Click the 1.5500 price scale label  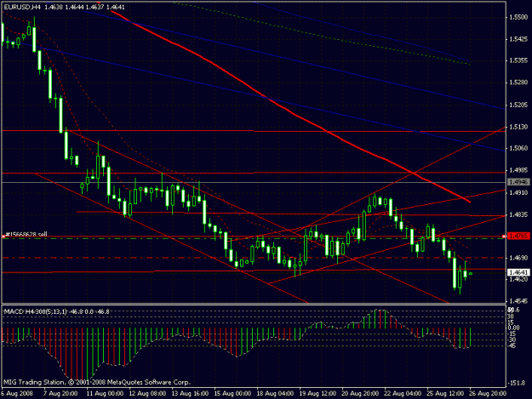(x=518, y=17)
